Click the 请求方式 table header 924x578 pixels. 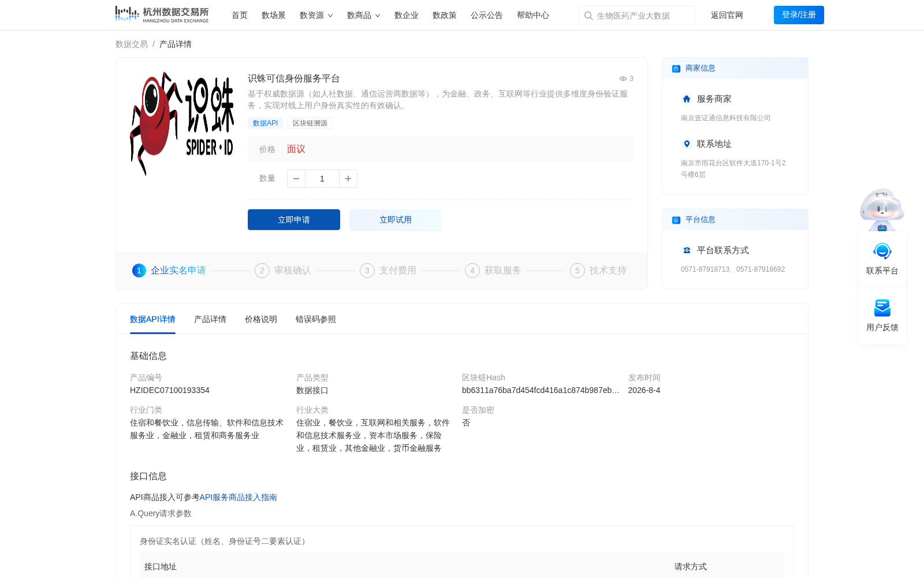coord(691,566)
